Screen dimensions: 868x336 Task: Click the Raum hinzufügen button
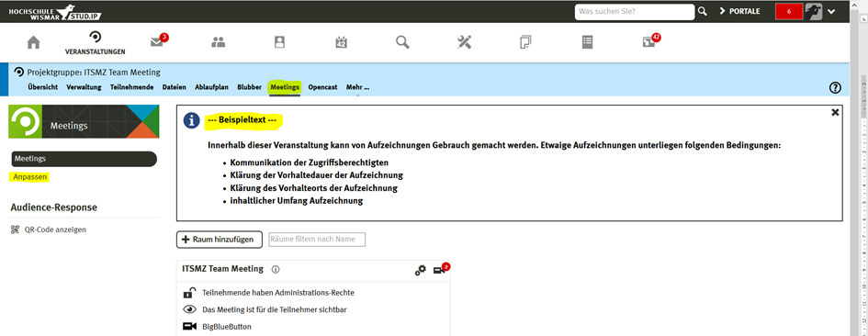click(220, 240)
